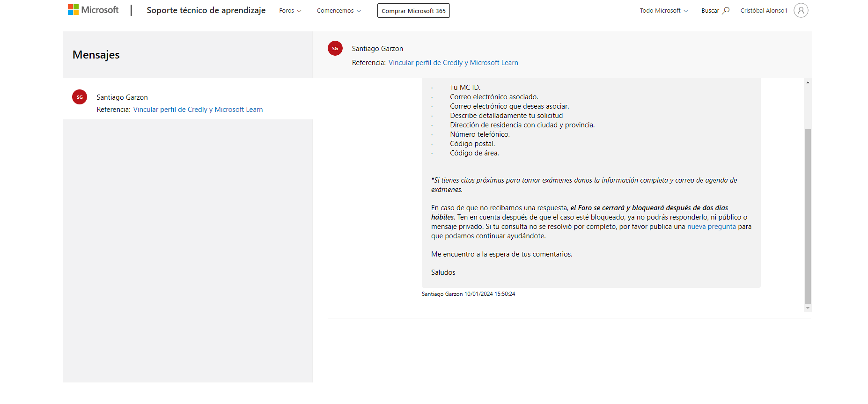Open the user account avatar icon
The width and height of the screenshot is (868, 404).
tap(801, 10)
